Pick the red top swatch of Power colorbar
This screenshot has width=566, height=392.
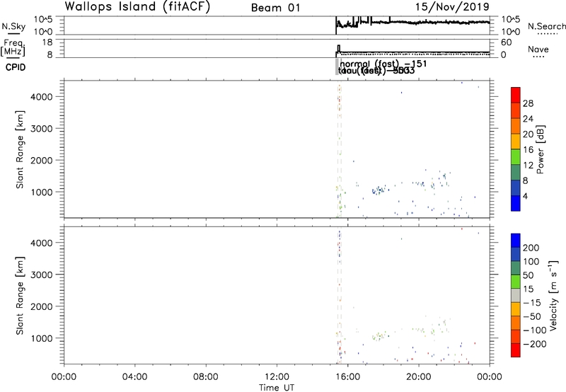tap(516, 95)
